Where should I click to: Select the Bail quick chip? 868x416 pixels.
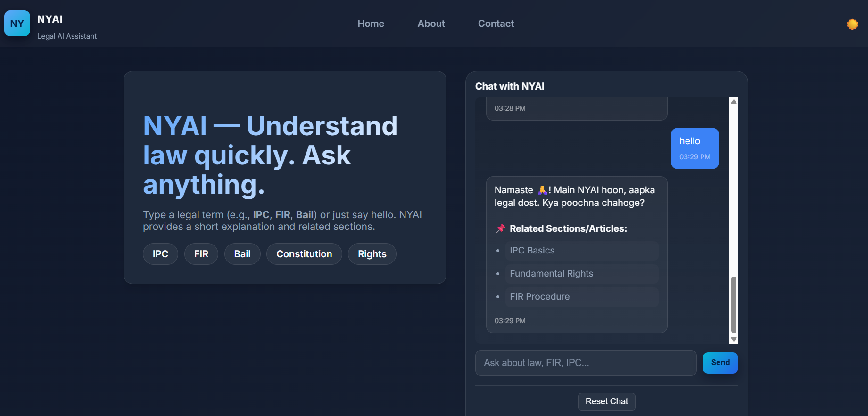coord(242,254)
